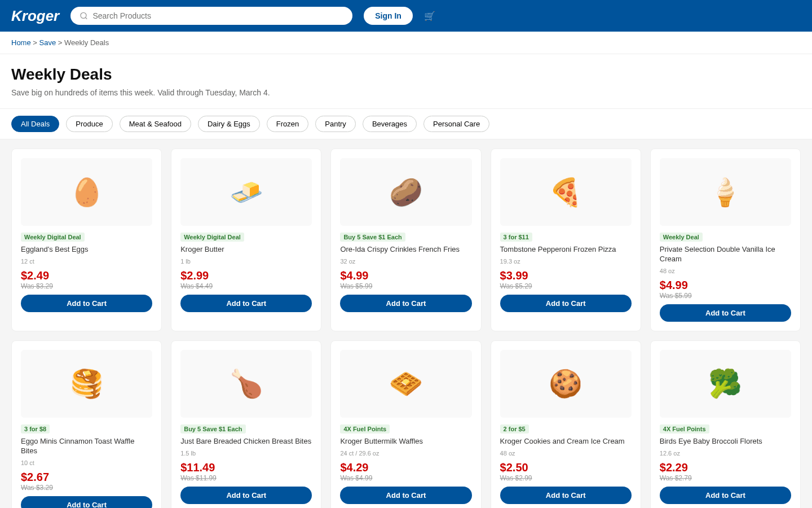Screen dimensions: 812x508
Task: Click the Kroger logo
Action: pyautogui.click(x=35, y=16)
